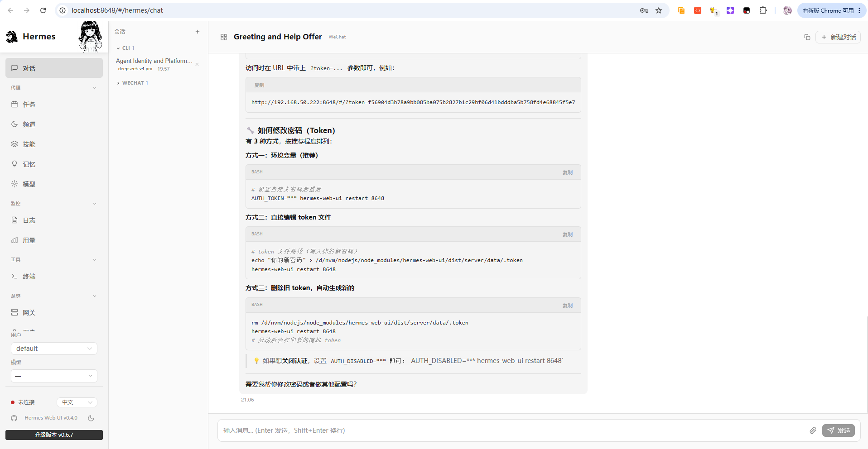Screen dimensions: 868x449
Task: Open the 日志 logs page
Action: (54, 220)
